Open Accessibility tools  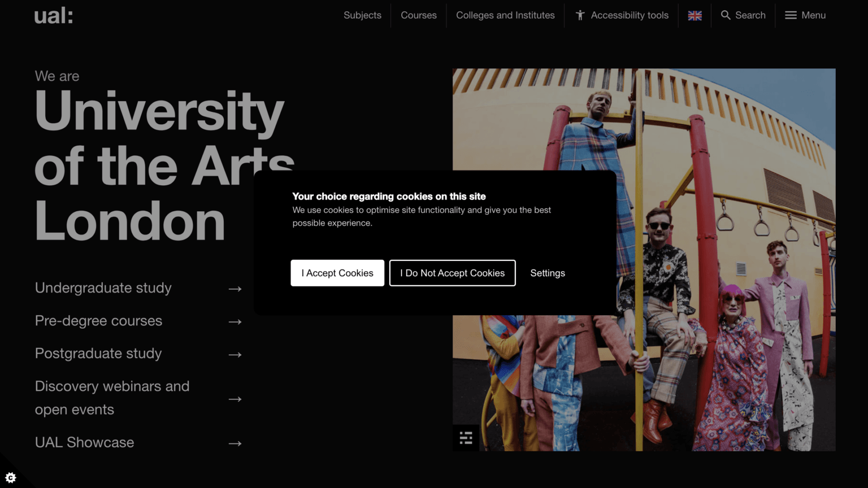(x=630, y=15)
